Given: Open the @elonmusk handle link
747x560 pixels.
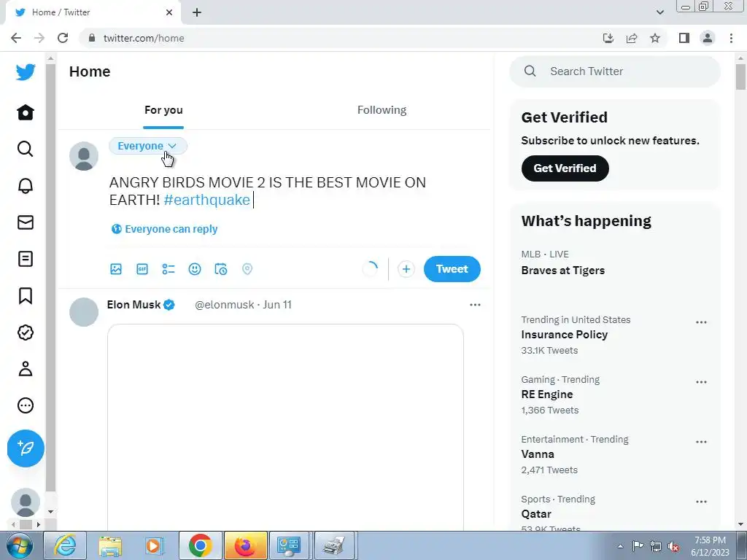Looking at the screenshot, I should tap(224, 305).
